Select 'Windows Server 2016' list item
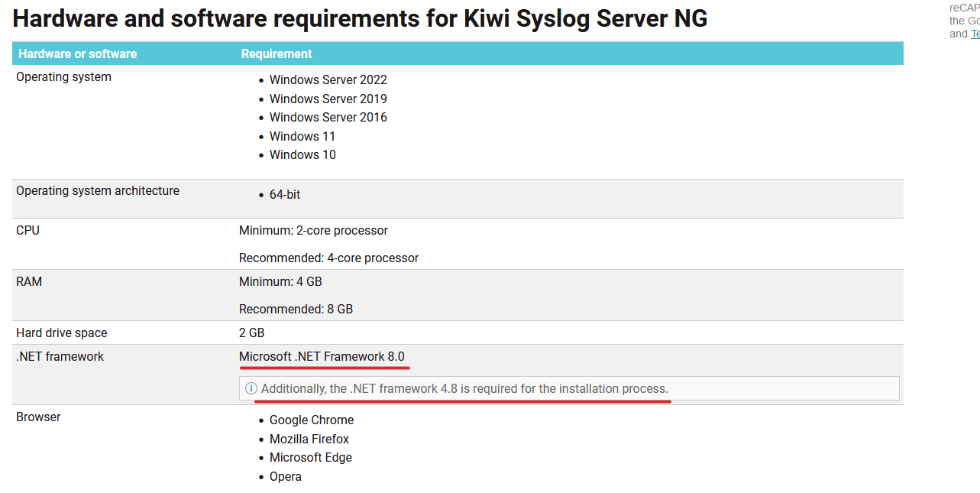The height and width of the screenshot is (493, 980). click(x=328, y=117)
